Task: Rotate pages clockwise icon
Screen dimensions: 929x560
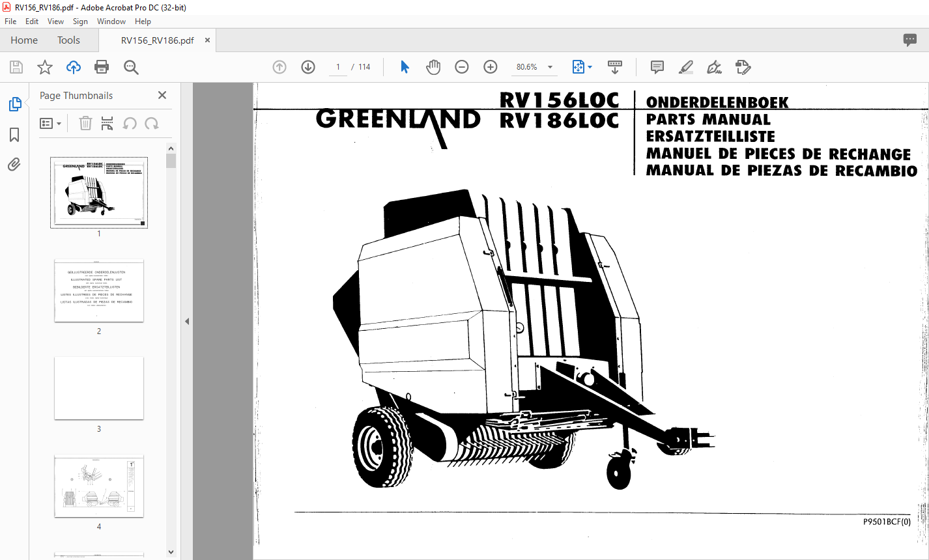Action: 152,123
